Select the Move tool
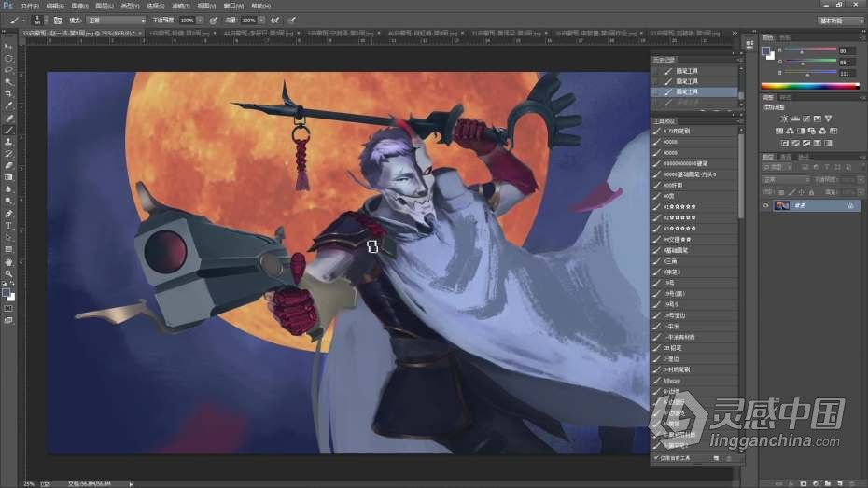This screenshot has width=868, height=488. [8, 47]
